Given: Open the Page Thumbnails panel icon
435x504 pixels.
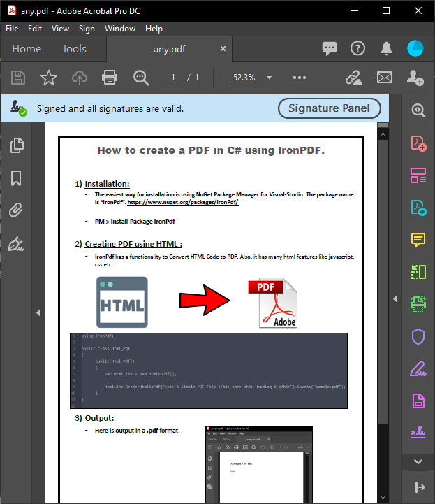Looking at the screenshot, I should tap(17, 145).
